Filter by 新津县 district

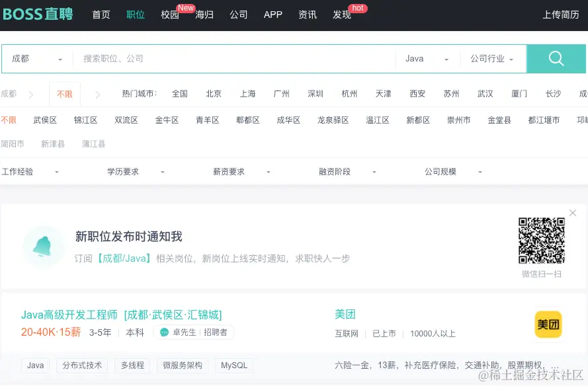pyautogui.click(x=53, y=144)
